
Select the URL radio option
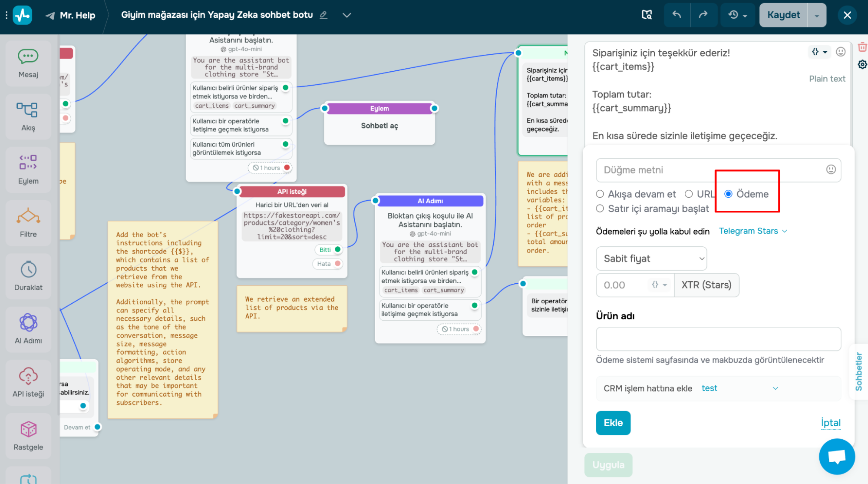689,194
